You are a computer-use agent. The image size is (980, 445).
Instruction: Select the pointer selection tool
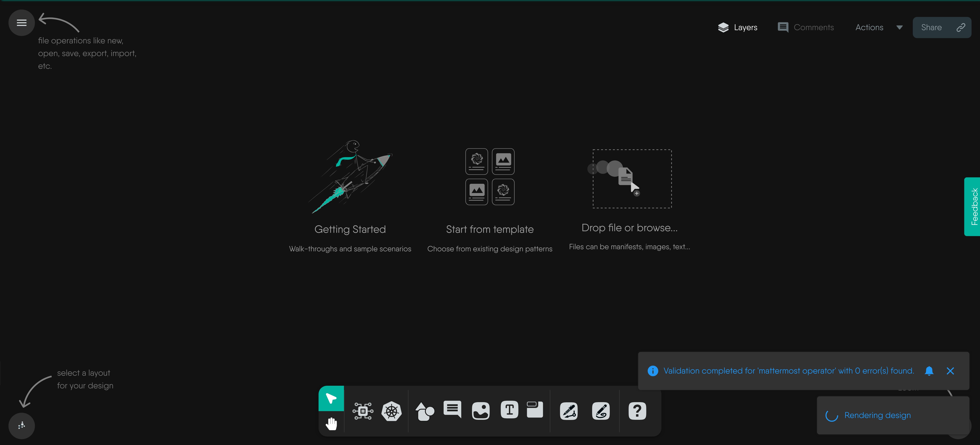point(331,398)
